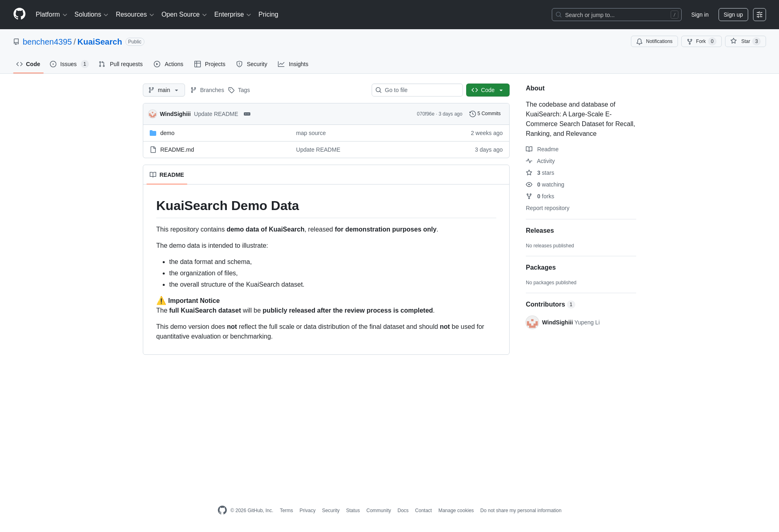Click the search magnifier icon in header
Screen dimensions: 779x532
(x=559, y=15)
